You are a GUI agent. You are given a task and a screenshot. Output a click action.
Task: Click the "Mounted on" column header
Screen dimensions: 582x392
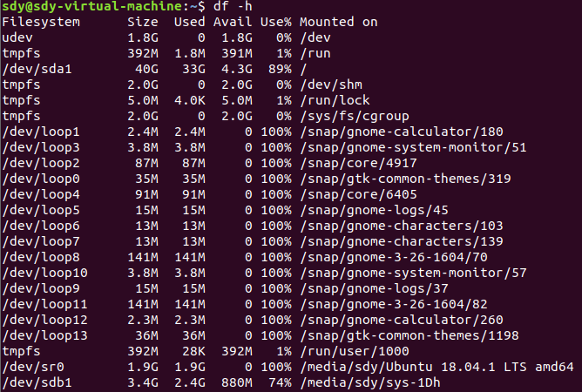[338, 22]
